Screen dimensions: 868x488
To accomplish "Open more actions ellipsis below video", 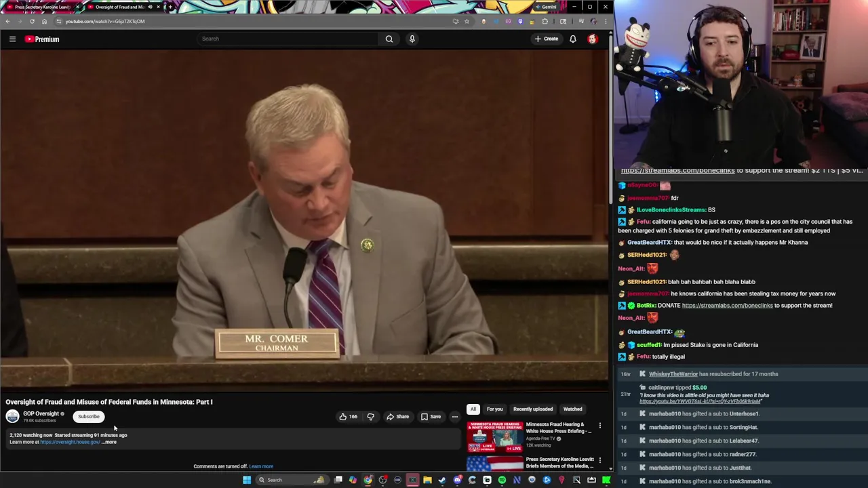I will pyautogui.click(x=455, y=417).
